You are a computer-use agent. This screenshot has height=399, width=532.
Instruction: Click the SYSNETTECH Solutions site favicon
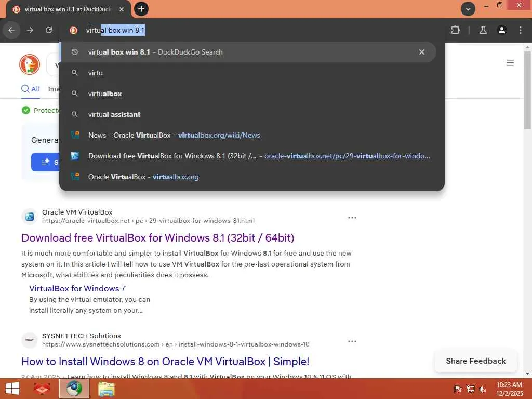point(30,340)
